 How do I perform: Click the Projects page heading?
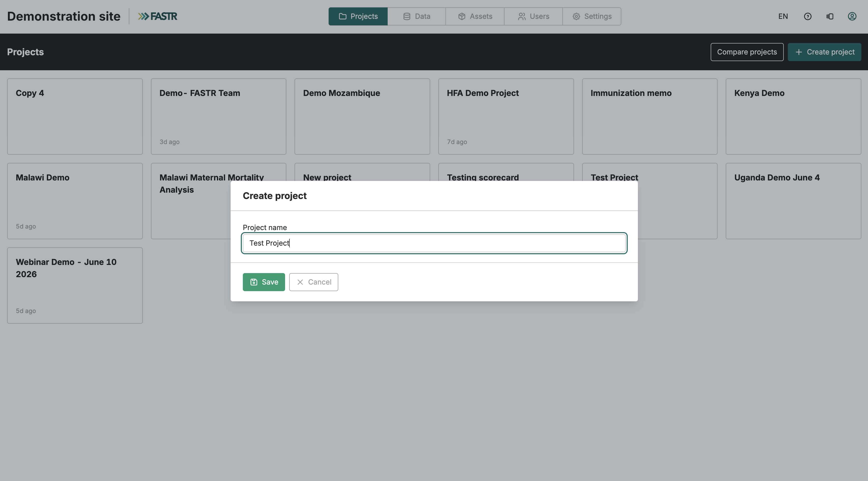(x=25, y=52)
